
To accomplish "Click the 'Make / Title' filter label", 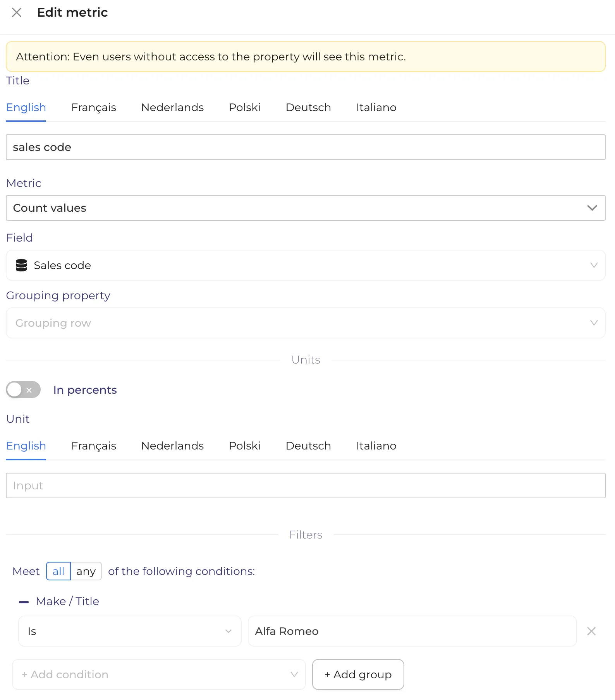I will click(67, 602).
